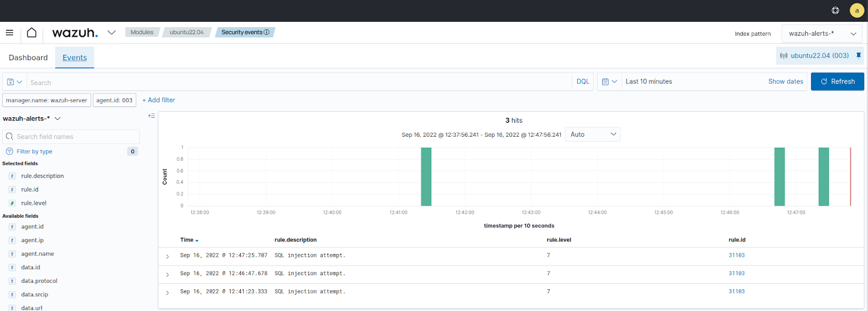Open the Index pattern wazuh-alerts-* dropdown
This screenshot has width=868, height=311.
click(822, 34)
